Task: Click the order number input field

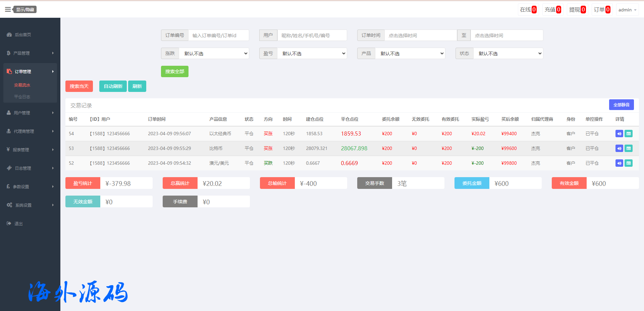Action: 218,35
